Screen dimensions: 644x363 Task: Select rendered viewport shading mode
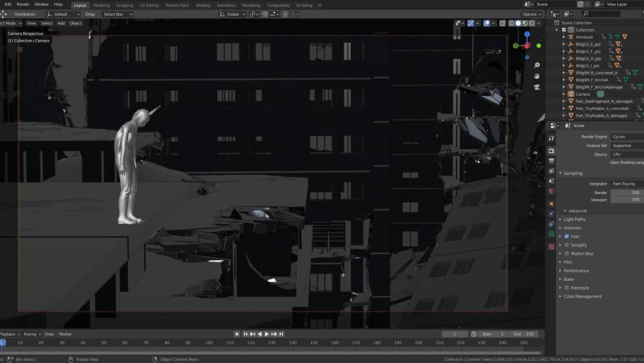pyautogui.click(x=532, y=23)
